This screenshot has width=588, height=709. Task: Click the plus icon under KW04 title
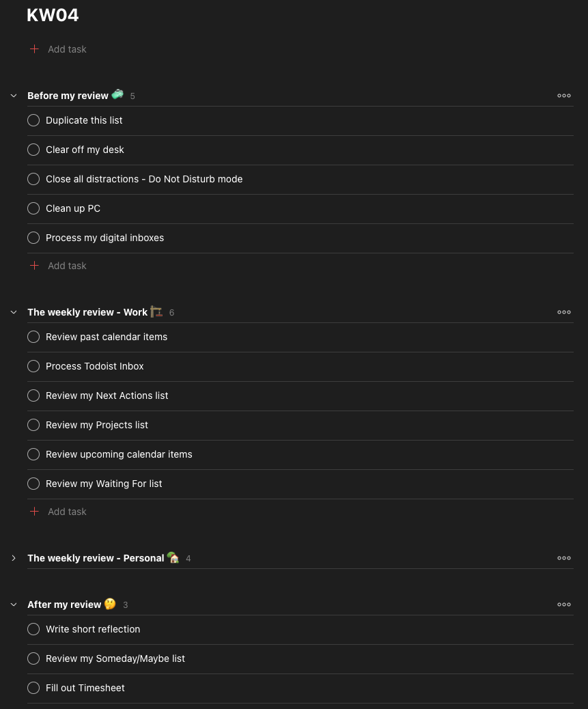pyautogui.click(x=34, y=48)
